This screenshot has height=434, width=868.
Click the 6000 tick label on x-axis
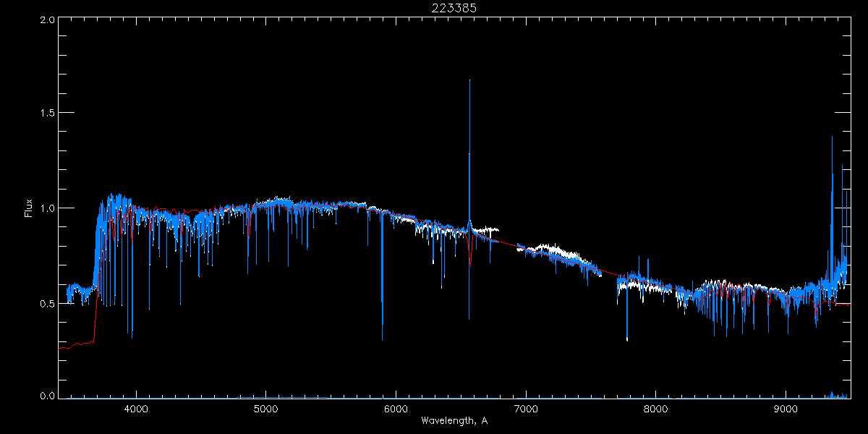click(396, 409)
